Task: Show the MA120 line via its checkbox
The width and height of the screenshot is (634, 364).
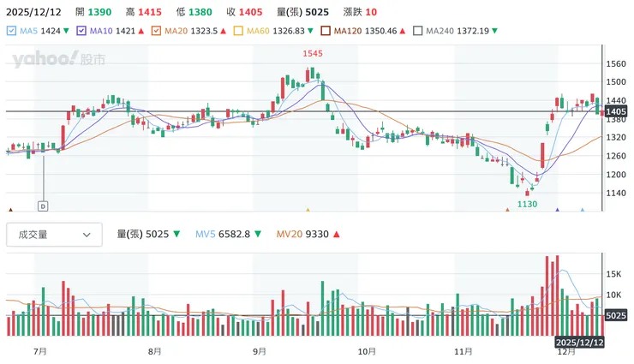Action: coord(326,31)
